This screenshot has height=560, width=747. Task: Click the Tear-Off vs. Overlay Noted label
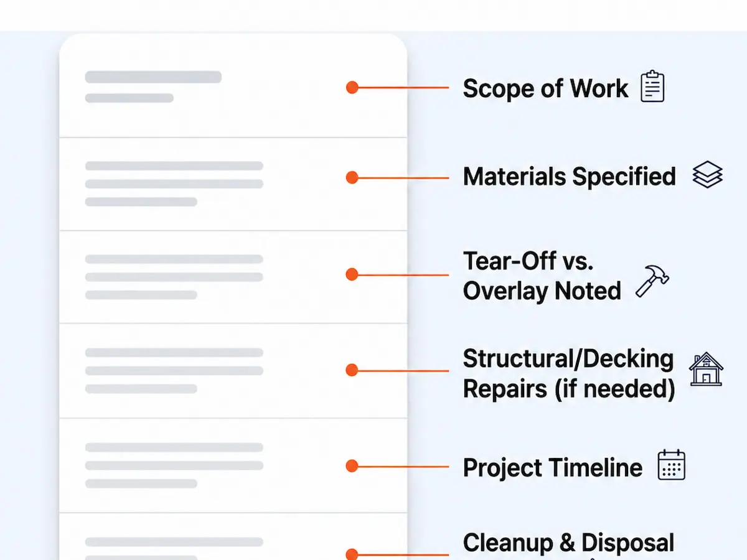click(x=542, y=276)
